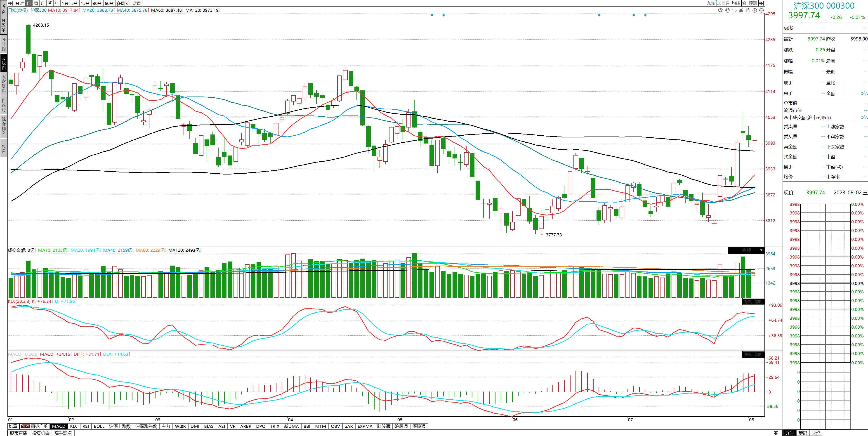Toggle the 均线 moving average display

tap(736, 3)
